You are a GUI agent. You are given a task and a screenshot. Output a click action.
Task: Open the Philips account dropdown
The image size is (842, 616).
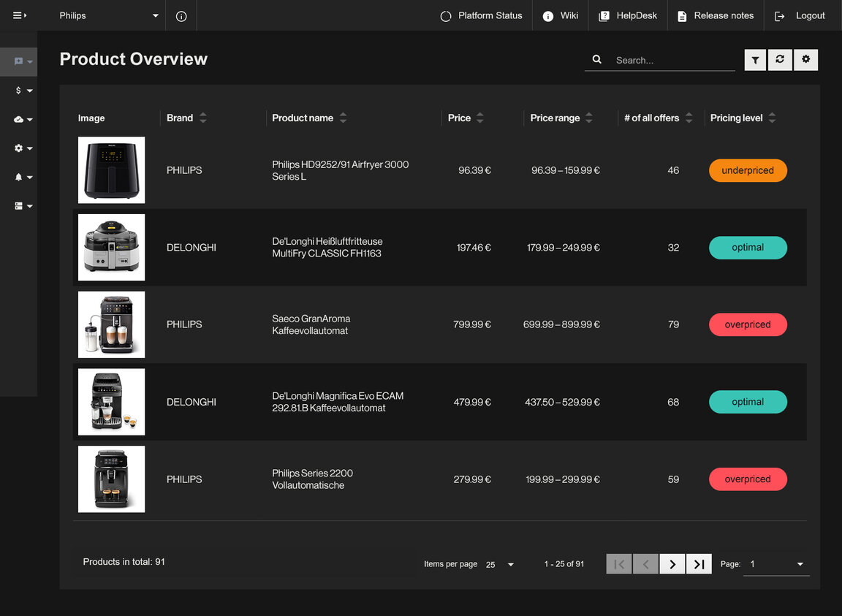(x=109, y=16)
